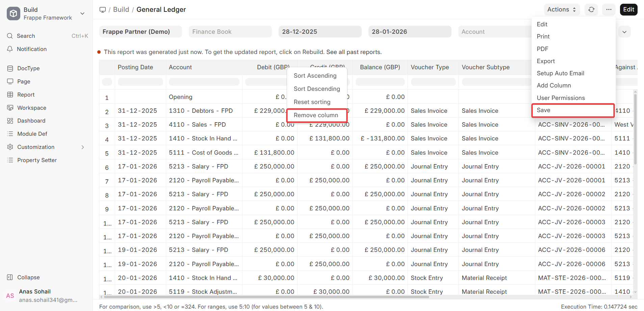The image size is (644, 311).
Task: Click the Customization gear icon
Action: coord(10,147)
